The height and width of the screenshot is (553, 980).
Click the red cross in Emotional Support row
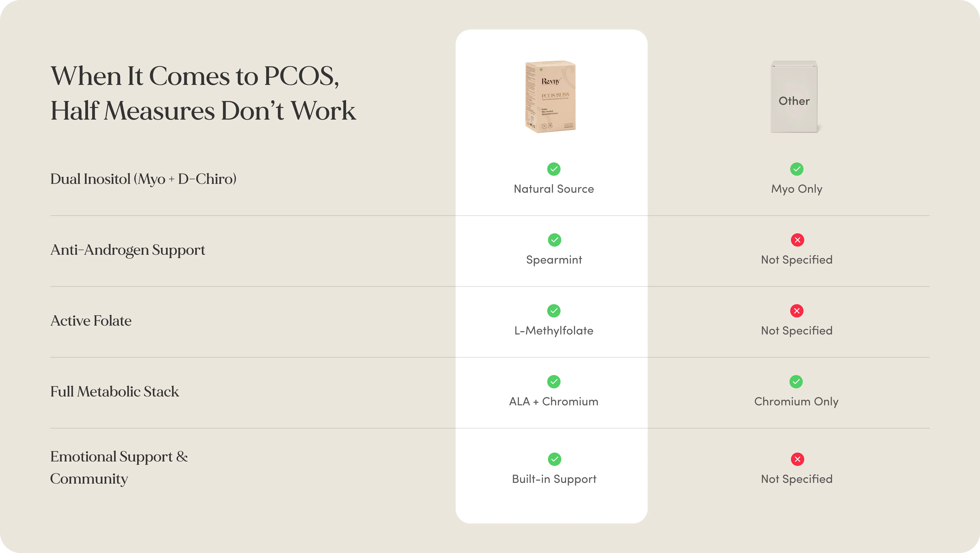click(x=797, y=459)
